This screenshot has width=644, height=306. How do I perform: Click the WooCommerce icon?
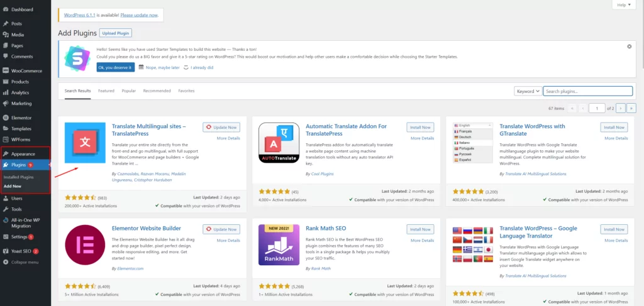point(6,70)
